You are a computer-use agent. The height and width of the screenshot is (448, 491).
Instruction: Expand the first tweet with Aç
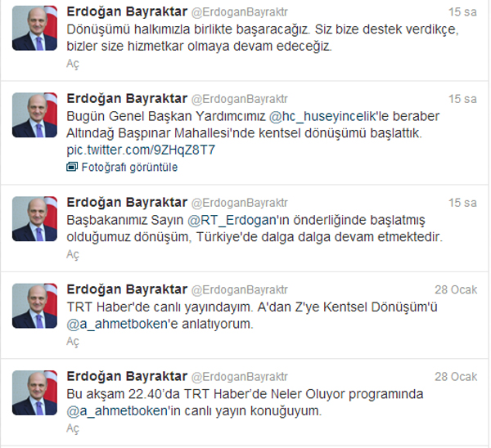tap(73, 64)
